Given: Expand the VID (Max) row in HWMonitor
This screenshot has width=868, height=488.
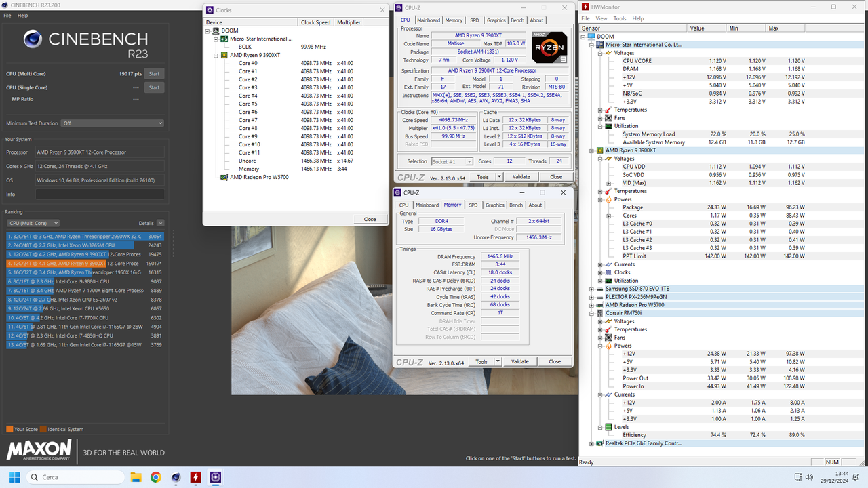Looking at the screenshot, I should 608,183.
